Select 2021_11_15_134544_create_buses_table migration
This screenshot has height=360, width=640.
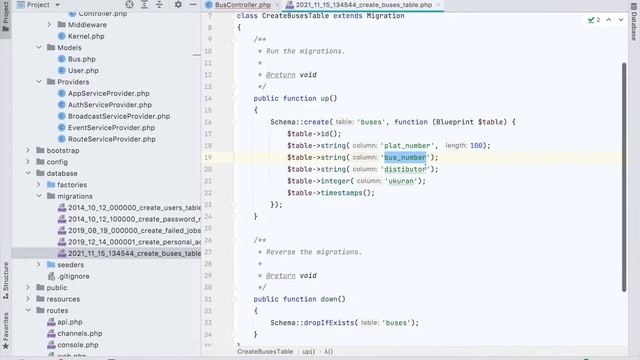[x=134, y=253]
